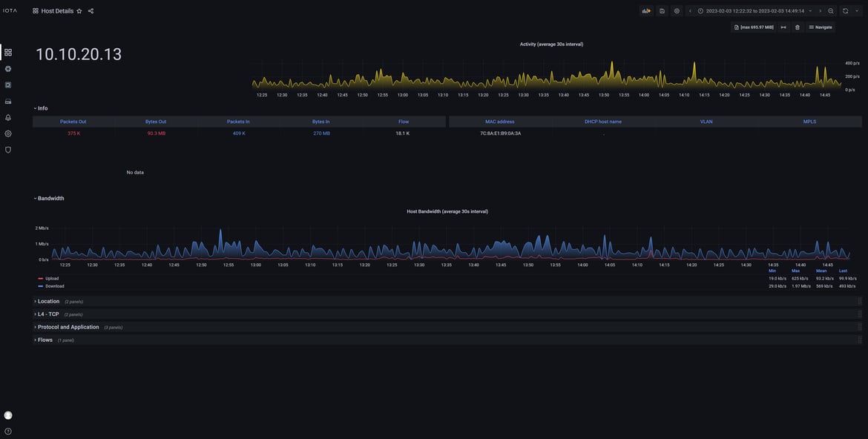Click the 10.10.20.13 host stat panel

tap(79, 52)
